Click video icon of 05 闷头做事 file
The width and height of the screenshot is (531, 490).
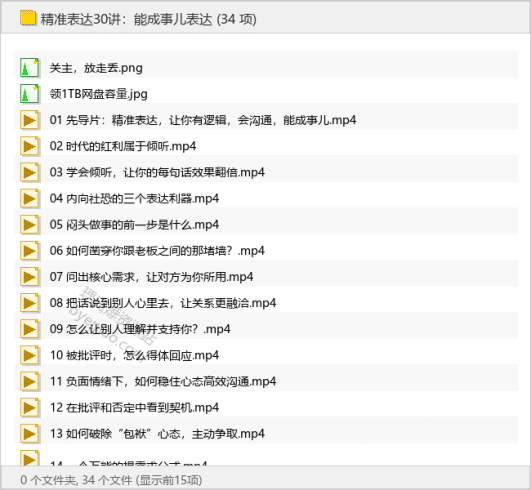point(29,224)
